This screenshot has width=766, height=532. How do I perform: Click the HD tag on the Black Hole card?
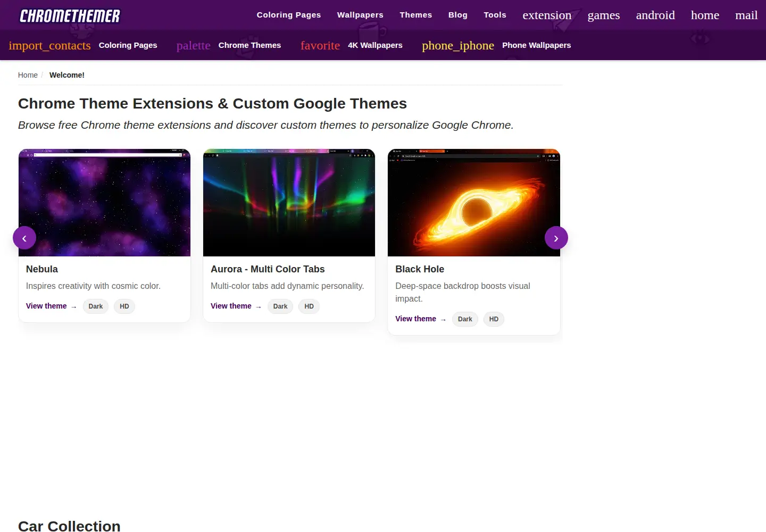pos(494,319)
